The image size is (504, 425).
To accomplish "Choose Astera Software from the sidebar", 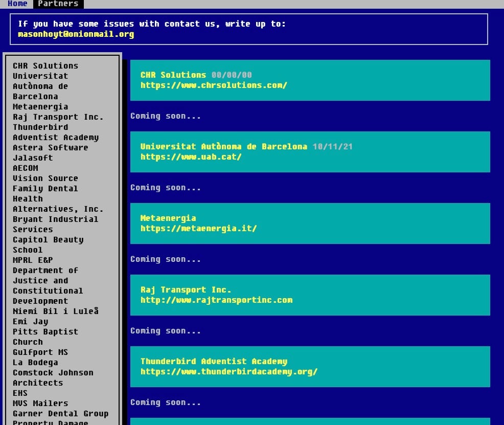I will tap(50, 148).
